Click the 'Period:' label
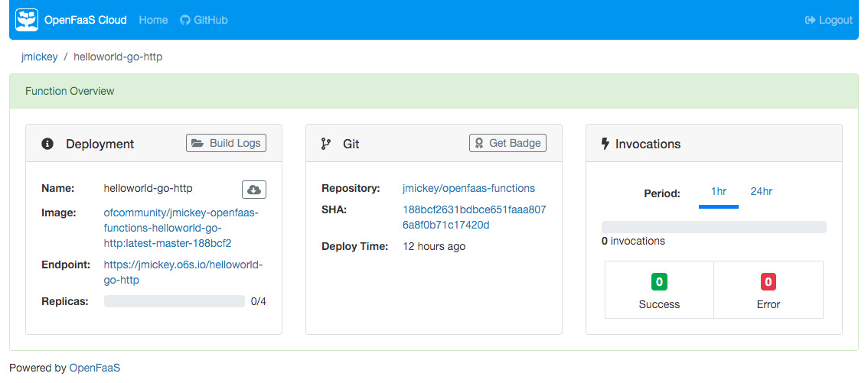868x383 pixels. point(662,193)
